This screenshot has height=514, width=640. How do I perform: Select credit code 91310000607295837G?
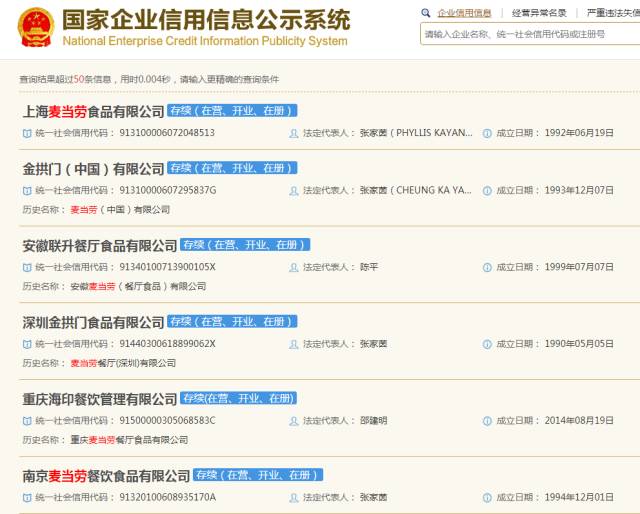[x=168, y=190]
